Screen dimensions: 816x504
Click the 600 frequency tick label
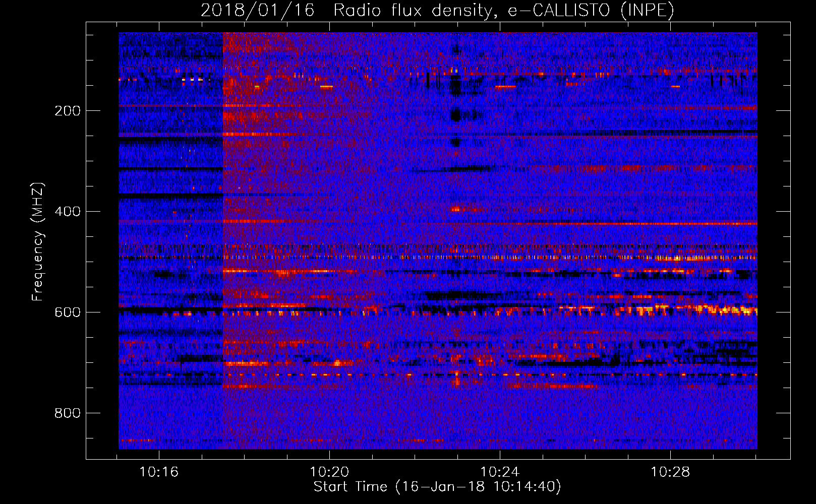pyautogui.click(x=68, y=312)
